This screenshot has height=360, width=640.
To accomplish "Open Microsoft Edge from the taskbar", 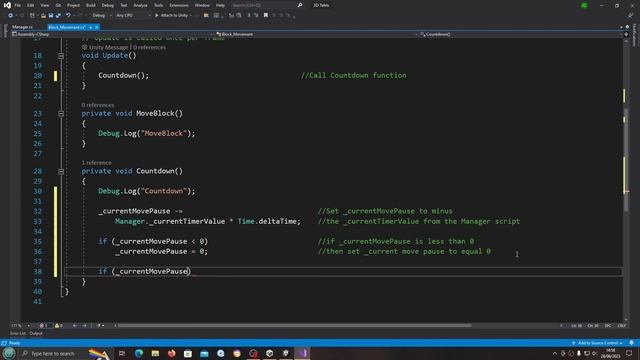I will pyautogui.click(x=139, y=353).
